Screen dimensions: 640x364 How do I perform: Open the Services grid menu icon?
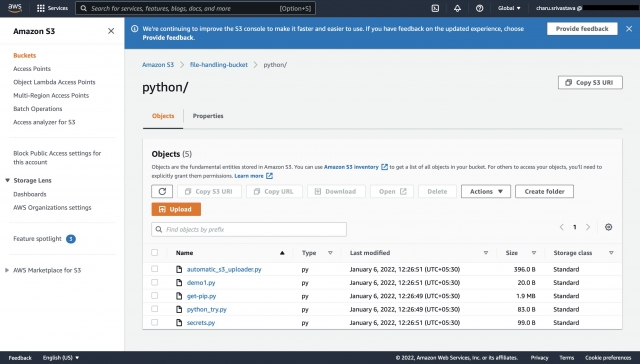point(40,8)
